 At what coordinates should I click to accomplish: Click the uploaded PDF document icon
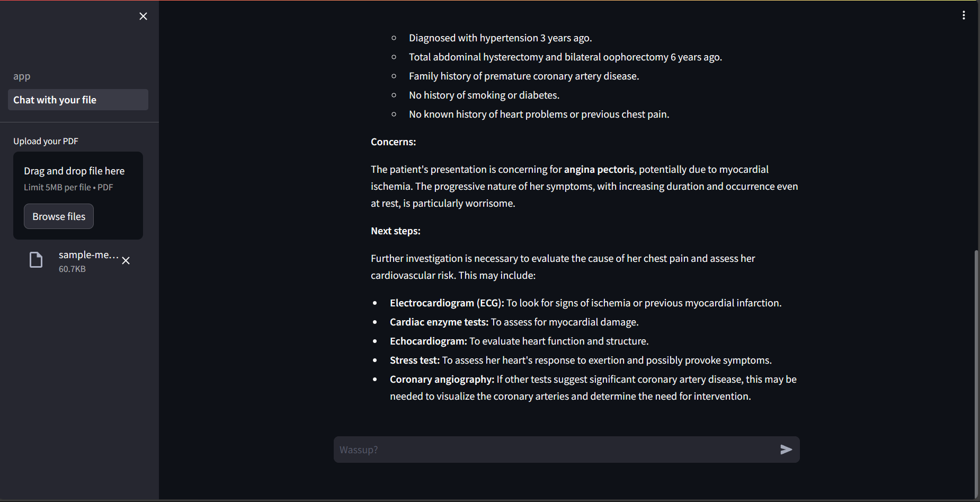(x=36, y=260)
